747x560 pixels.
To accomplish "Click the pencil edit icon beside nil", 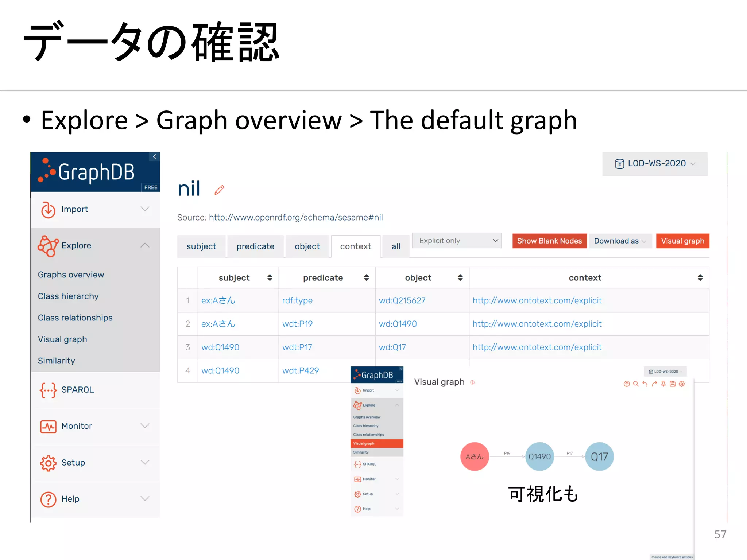I will click(x=219, y=190).
